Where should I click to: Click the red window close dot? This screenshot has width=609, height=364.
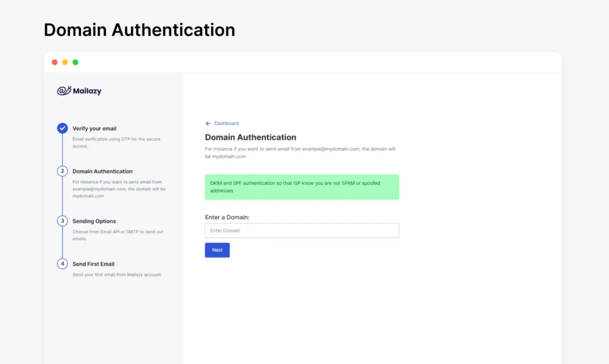(x=55, y=62)
